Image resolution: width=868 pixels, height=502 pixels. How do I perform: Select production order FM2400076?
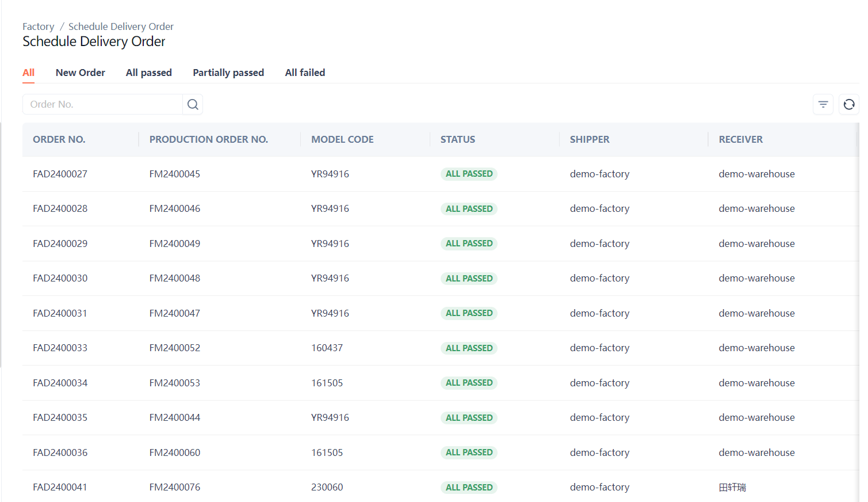(x=174, y=487)
